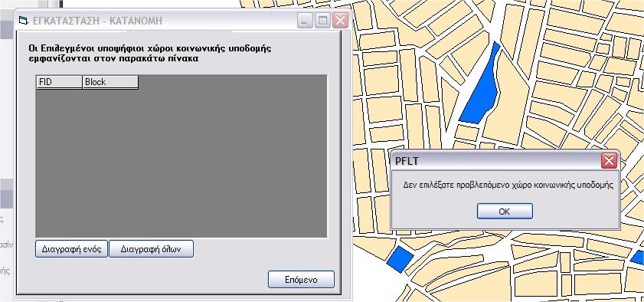Minimize the ΕΓΚΑΤΑΣΤΑΣΗ - ΚΑΤΑΝΟΜΗ window
Viewport: 644px width, 302px height.
[x=305, y=21]
